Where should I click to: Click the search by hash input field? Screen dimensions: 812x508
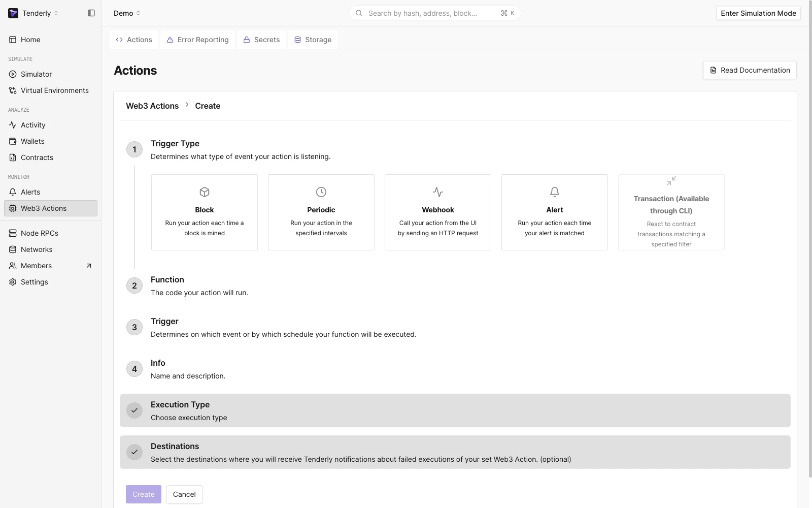pos(435,13)
